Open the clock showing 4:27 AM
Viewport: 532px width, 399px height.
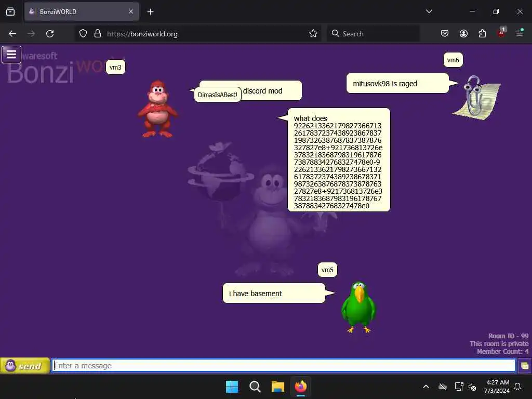tap(497, 387)
